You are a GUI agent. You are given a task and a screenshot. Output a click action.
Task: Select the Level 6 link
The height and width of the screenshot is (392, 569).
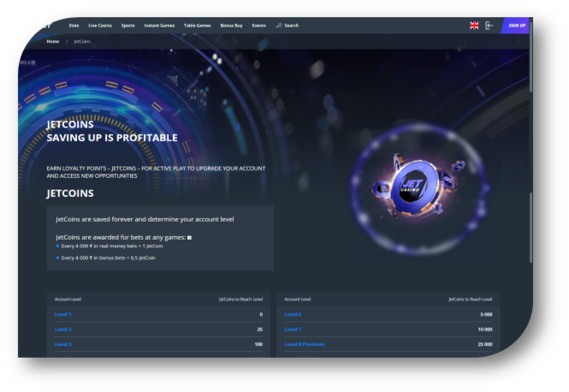pyautogui.click(x=293, y=314)
